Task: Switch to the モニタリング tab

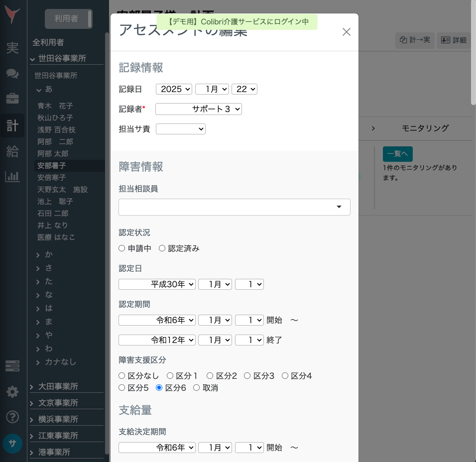Action: click(x=425, y=128)
